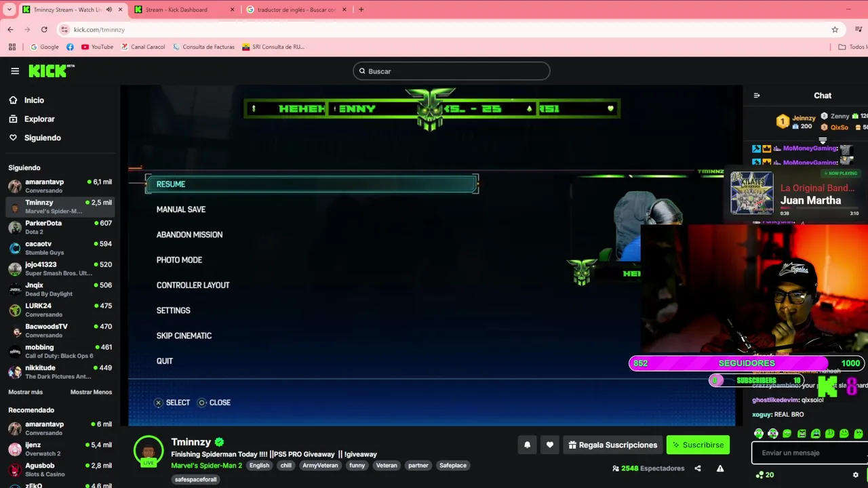Click the Todos bookmarks folder
868x488 pixels.
pyautogui.click(x=852, y=47)
